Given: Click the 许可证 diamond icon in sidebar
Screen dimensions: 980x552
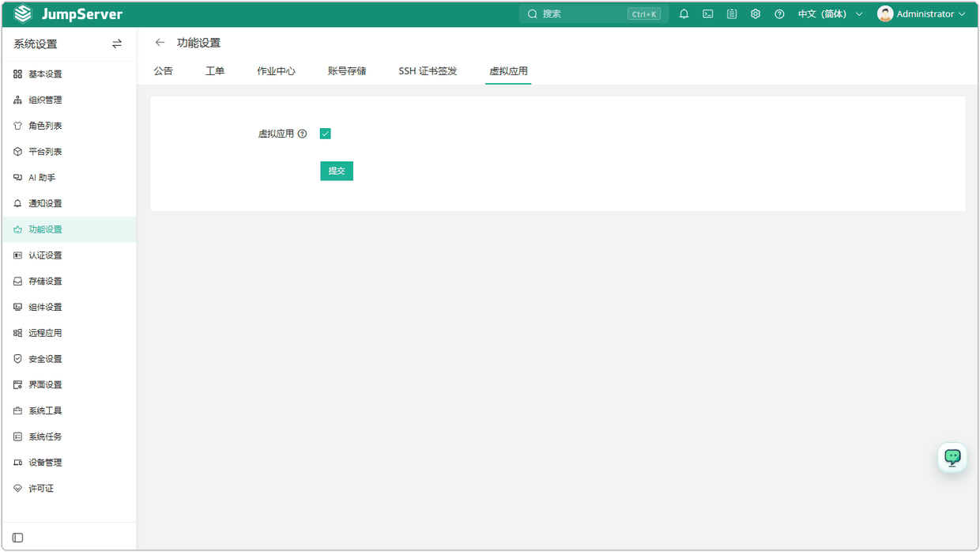Looking at the screenshot, I should pyautogui.click(x=17, y=489).
